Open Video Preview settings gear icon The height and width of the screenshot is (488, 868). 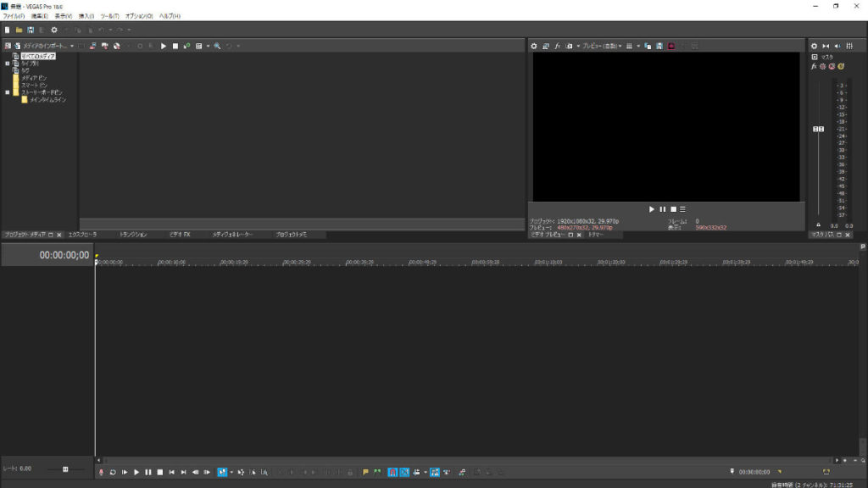pyautogui.click(x=534, y=46)
